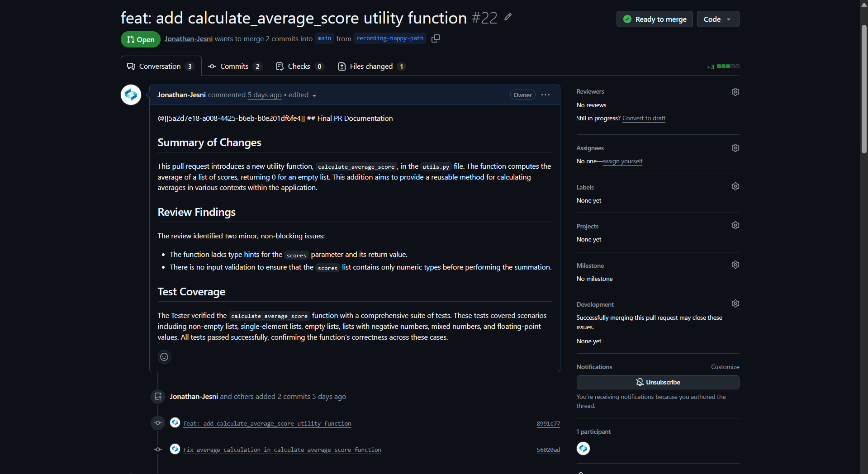Click the Summary of Changes heading
Image resolution: width=868 pixels, height=474 pixels.
209,142
